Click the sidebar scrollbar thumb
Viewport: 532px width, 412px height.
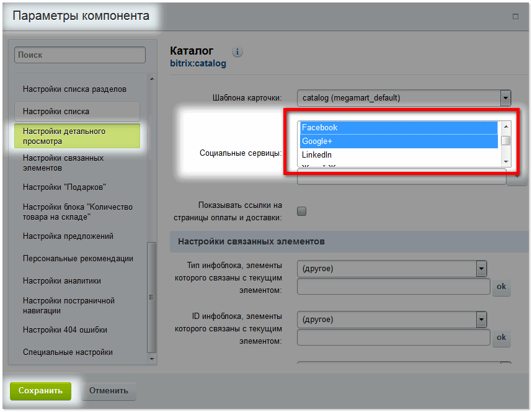152,298
